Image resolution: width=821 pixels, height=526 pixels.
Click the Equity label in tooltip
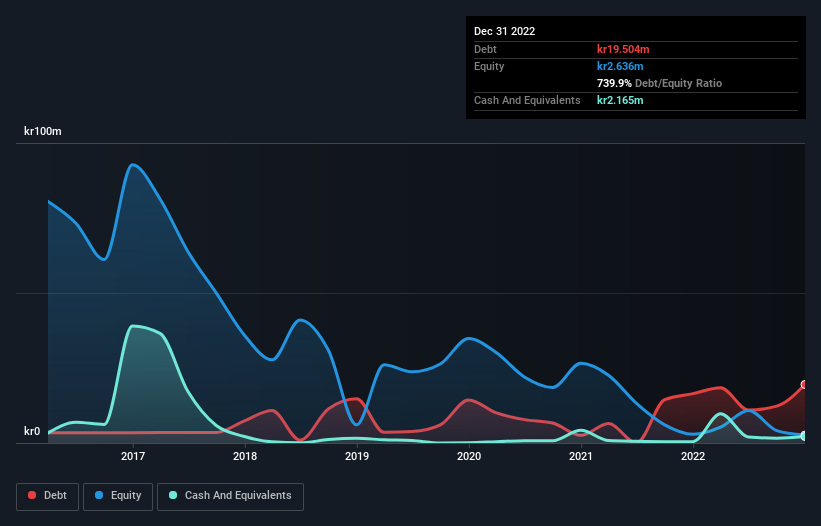(x=489, y=66)
